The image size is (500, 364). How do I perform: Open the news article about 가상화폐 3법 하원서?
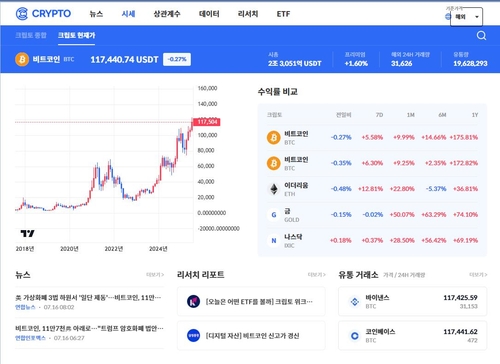[88, 297]
